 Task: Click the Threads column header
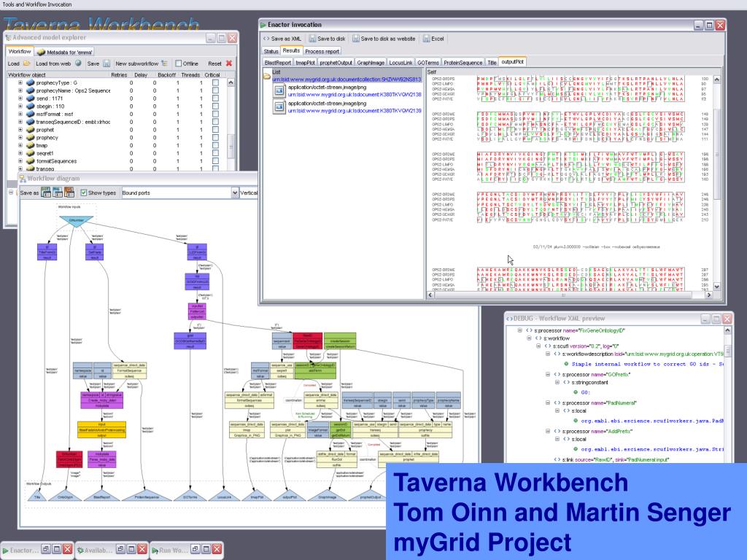click(190, 75)
